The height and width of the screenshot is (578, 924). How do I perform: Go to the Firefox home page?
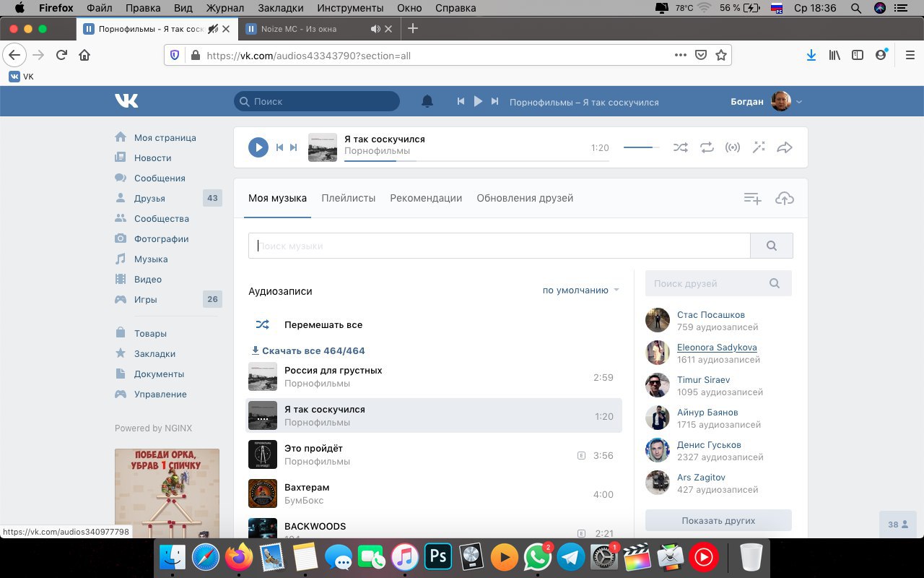pos(84,55)
